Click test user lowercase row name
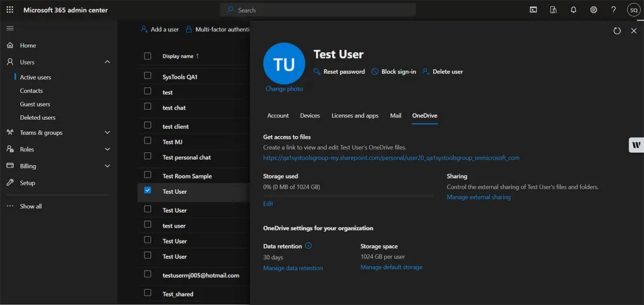 click(174, 225)
